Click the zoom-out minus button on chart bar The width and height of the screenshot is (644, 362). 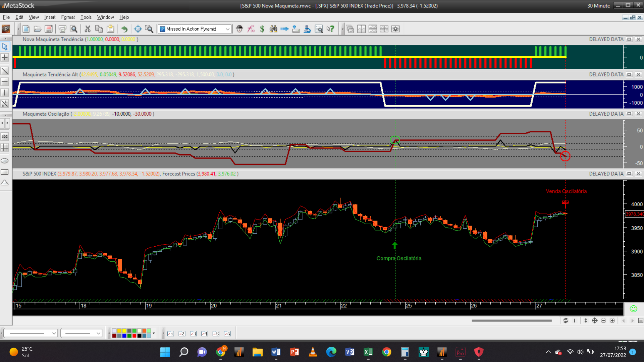click(x=603, y=321)
